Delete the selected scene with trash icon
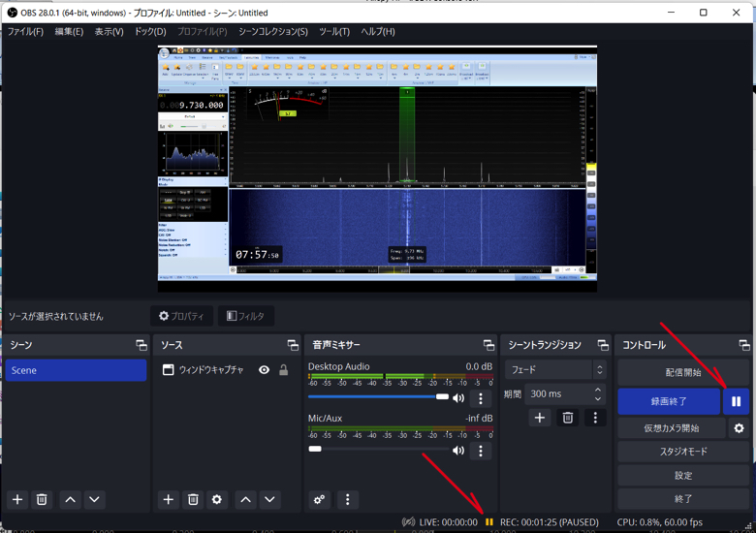 (x=42, y=500)
